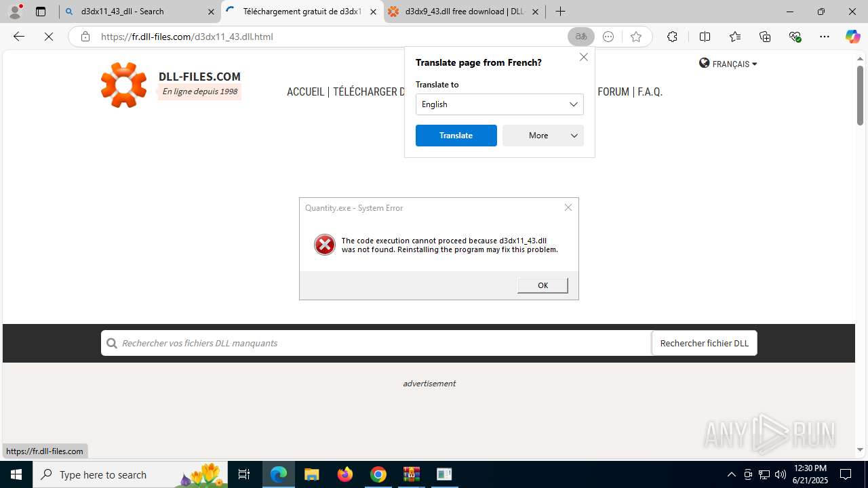
Task: Close the Translate page popup
Action: 584,57
